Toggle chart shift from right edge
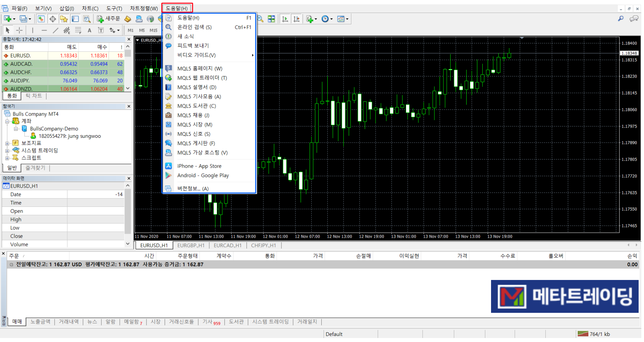The width and height of the screenshot is (644, 342). [297, 19]
